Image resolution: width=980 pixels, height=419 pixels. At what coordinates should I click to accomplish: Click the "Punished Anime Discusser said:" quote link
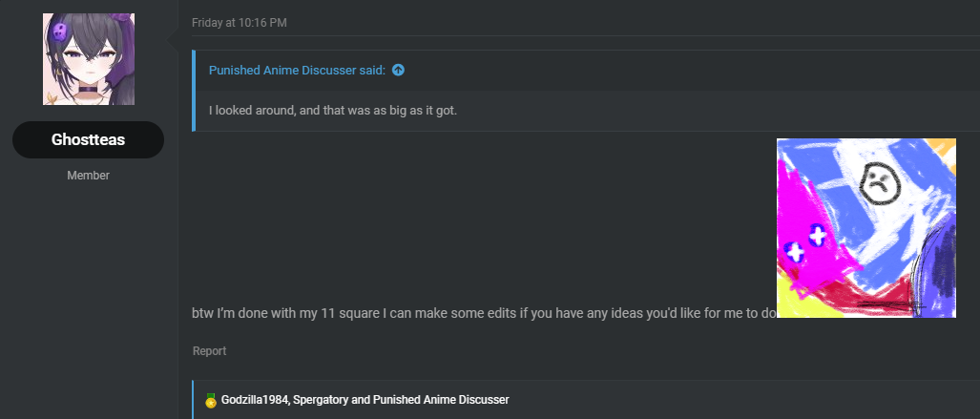[297, 70]
